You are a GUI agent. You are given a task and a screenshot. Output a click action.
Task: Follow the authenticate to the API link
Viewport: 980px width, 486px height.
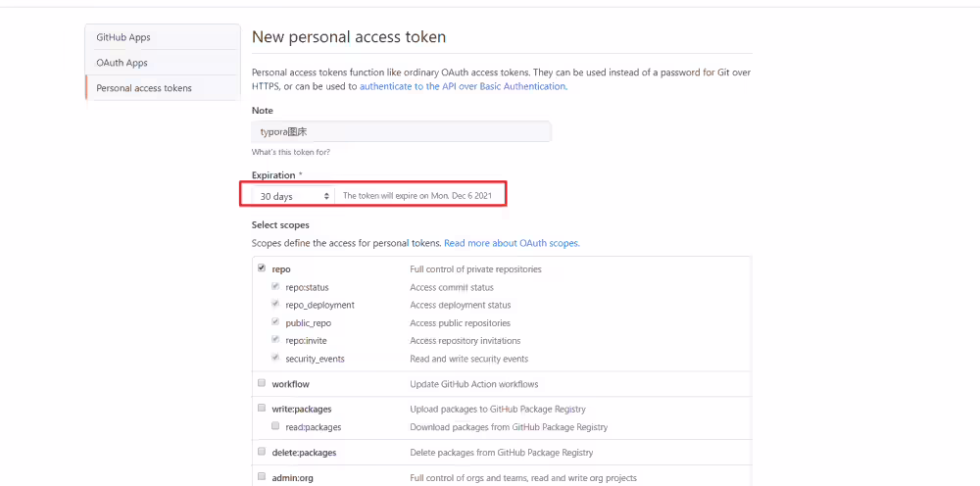click(464, 86)
